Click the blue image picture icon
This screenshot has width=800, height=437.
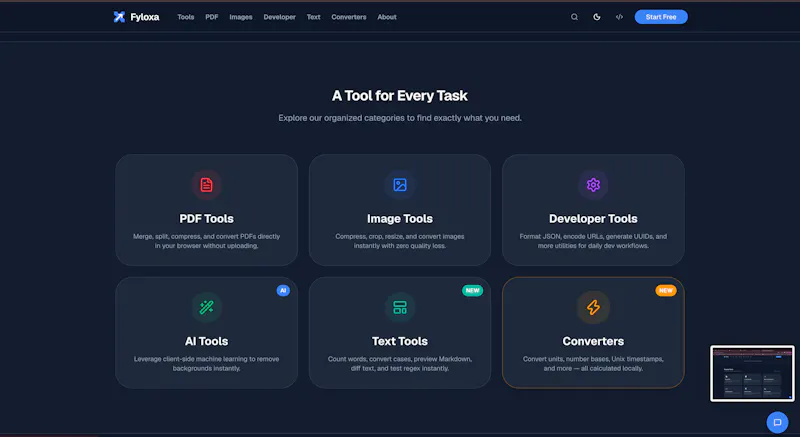pos(400,185)
